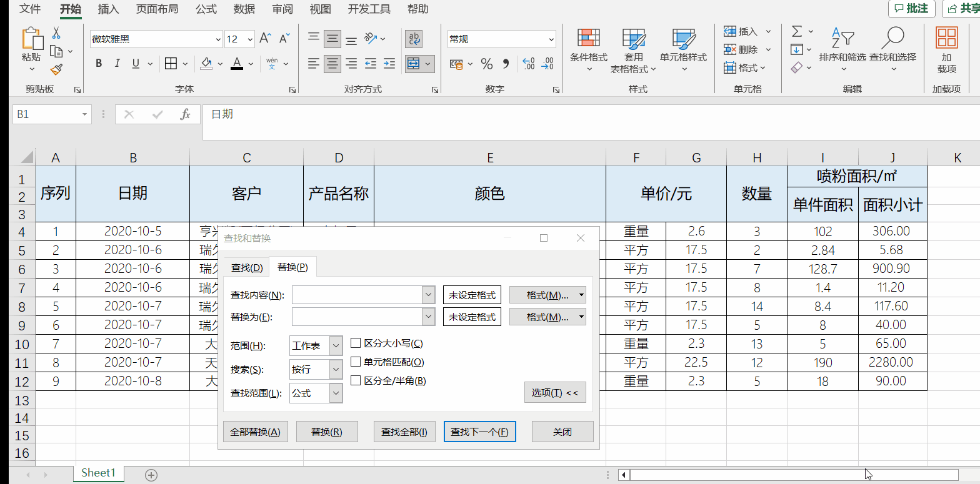Click the 替换(R) button
The height and width of the screenshot is (484, 980).
pos(327,432)
